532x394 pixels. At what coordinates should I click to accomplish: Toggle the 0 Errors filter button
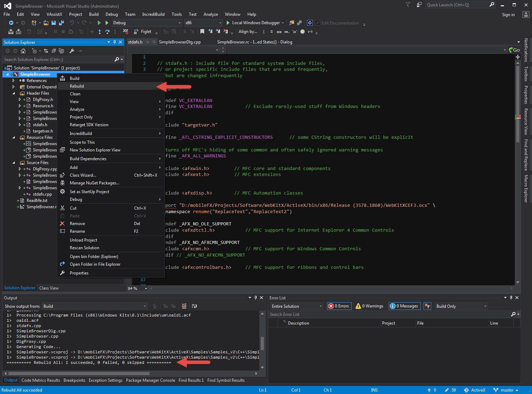click(339, 306)
